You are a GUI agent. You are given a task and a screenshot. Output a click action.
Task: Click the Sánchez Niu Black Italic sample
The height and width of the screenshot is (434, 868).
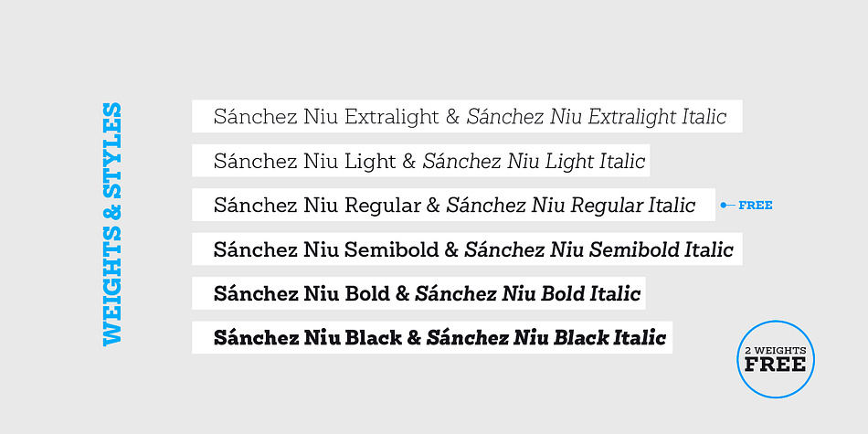click(x=545, y=338)
